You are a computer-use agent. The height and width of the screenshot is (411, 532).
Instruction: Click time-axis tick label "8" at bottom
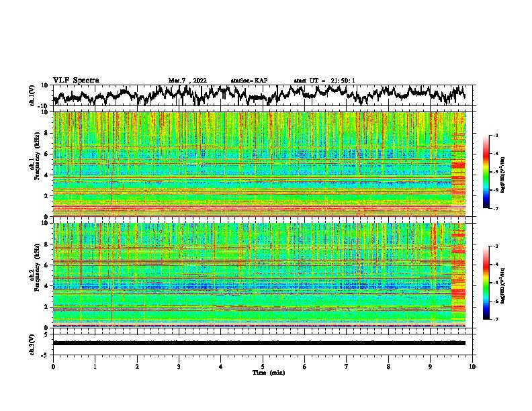[388, 367]
